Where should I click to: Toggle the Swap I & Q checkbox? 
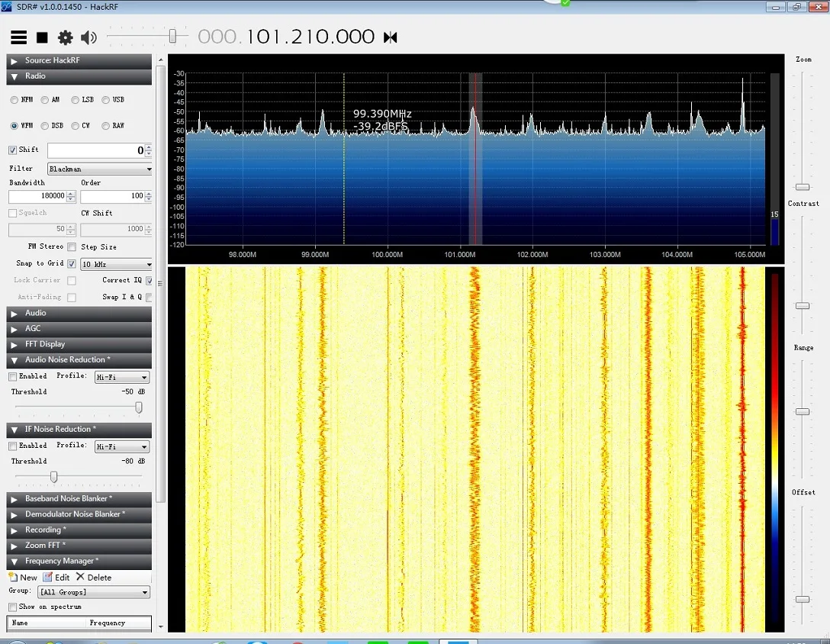150,297
